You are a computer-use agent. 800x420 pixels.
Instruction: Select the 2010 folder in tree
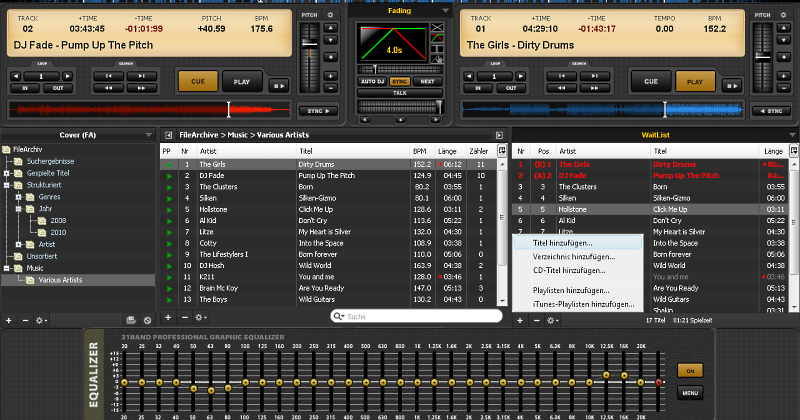tap(58, 233)
